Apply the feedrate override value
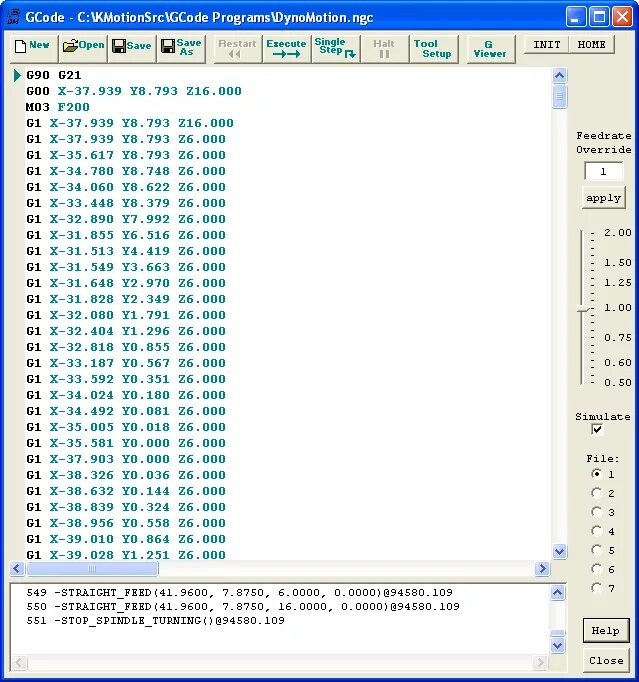Screen dimensions: 639x682 coord(603,198)
